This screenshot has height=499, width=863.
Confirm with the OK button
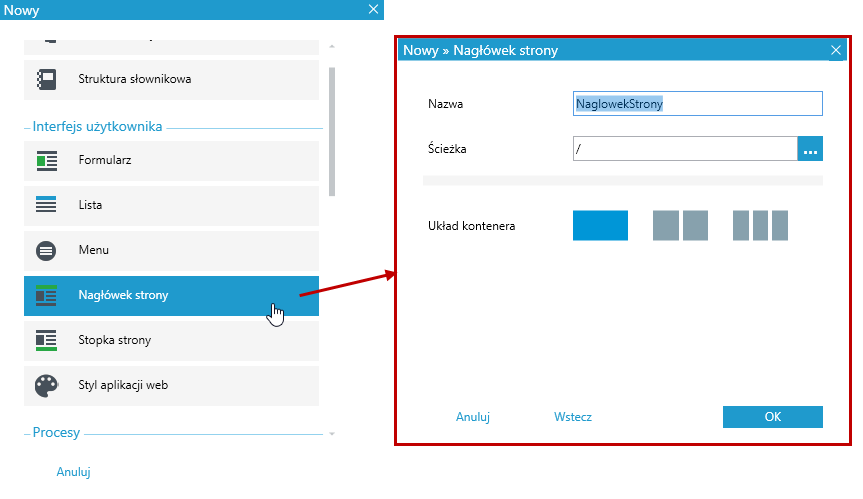point(772,417)
